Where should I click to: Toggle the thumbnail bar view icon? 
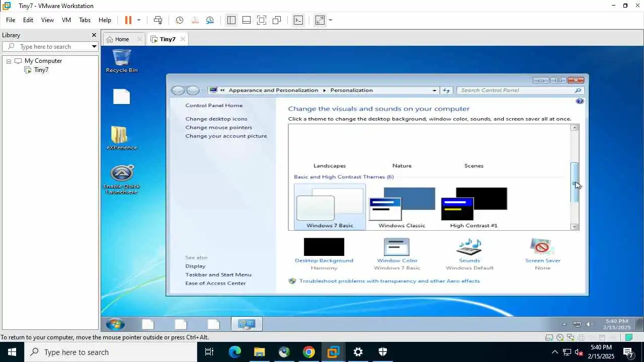(247, 20)
